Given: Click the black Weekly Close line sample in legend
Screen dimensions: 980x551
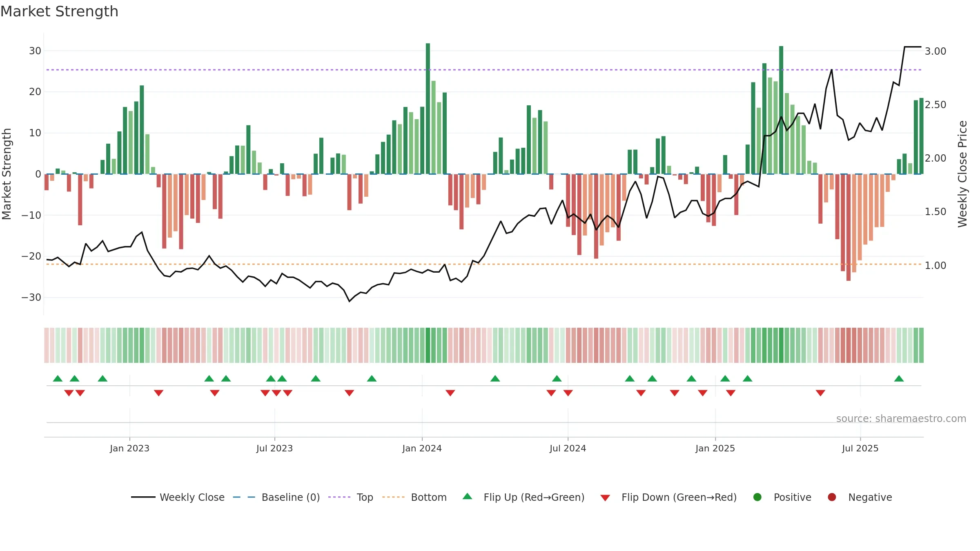Looking at the screenshot, I should (x=143, y=497).
